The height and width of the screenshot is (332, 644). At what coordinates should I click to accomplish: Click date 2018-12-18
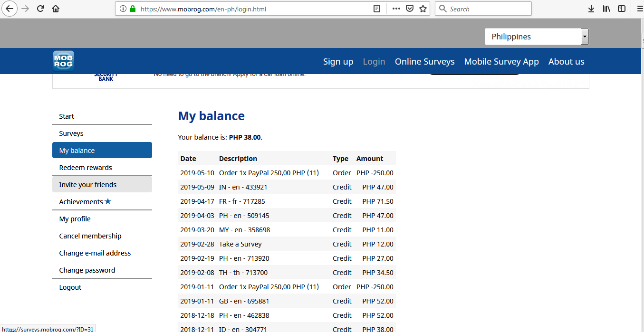(197, 315)
